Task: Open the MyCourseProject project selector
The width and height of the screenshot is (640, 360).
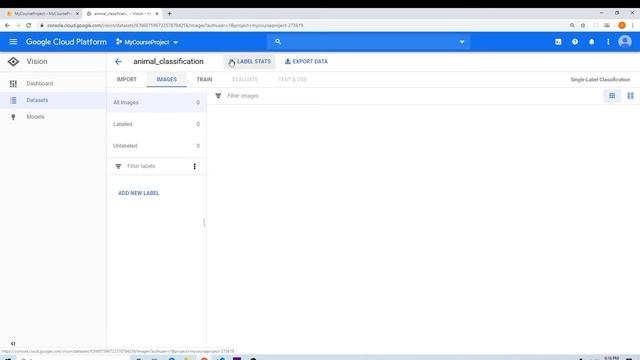Action: click(147, 42)
